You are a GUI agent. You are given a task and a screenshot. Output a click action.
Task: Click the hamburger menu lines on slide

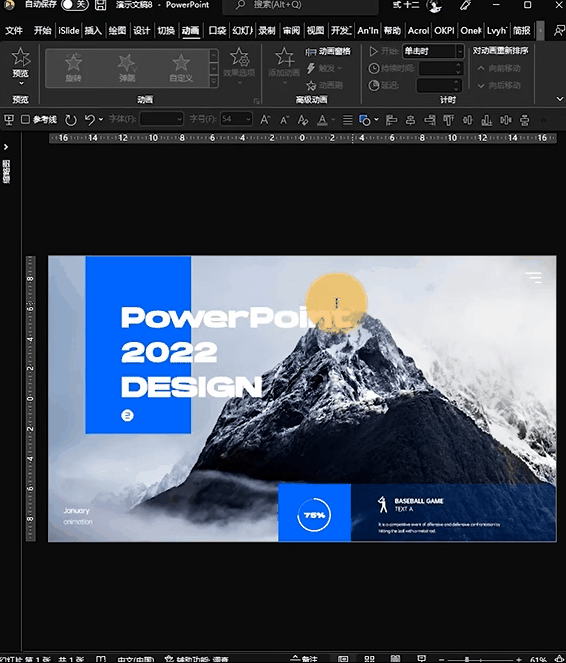(x=533, y=277)
